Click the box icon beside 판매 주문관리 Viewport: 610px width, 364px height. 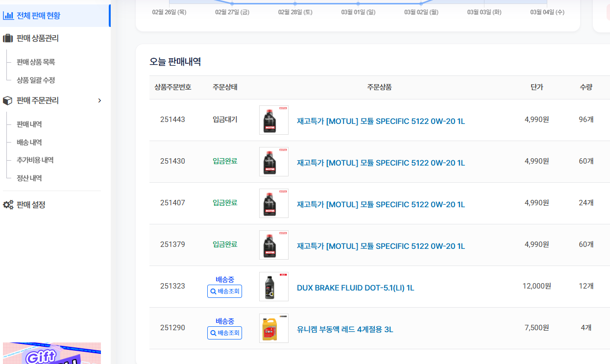pyautogui.click(x=8, y=100)
